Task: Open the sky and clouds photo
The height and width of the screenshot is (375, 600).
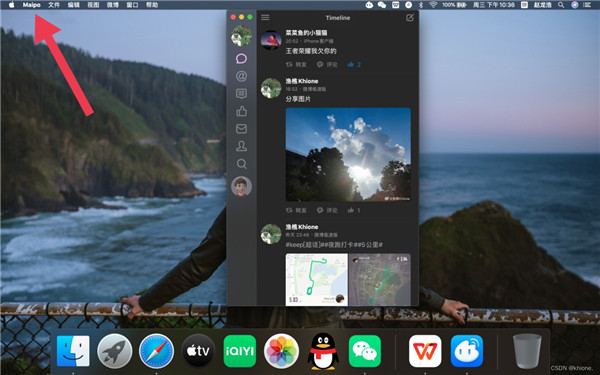Action: pos(348,155)
